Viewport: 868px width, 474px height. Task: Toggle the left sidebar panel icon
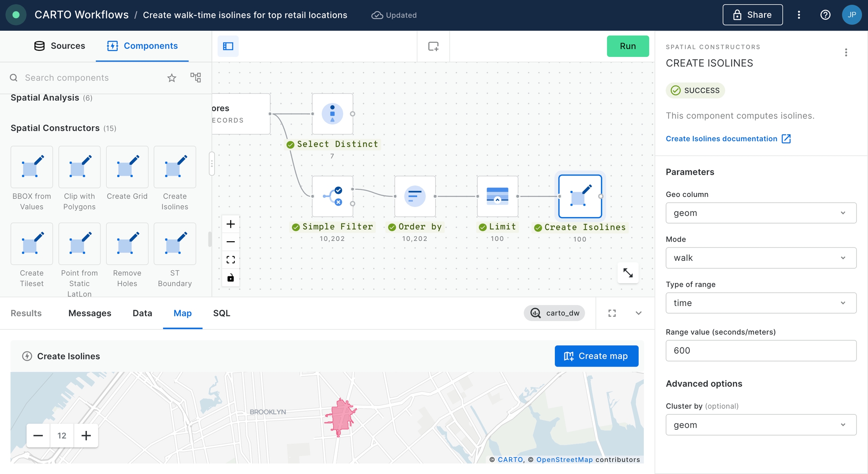point(228,46)
